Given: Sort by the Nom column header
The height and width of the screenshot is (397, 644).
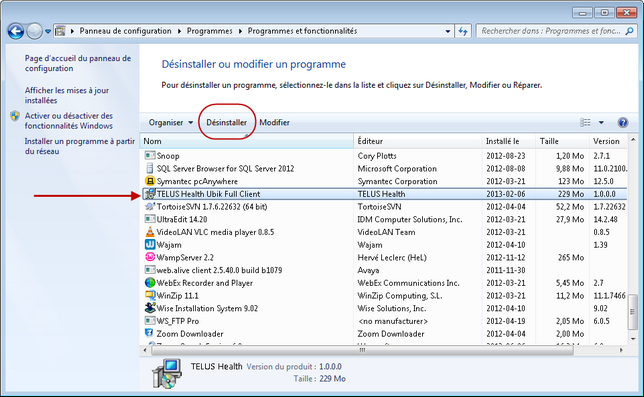Looking at the screenshot, I should 246,141.
